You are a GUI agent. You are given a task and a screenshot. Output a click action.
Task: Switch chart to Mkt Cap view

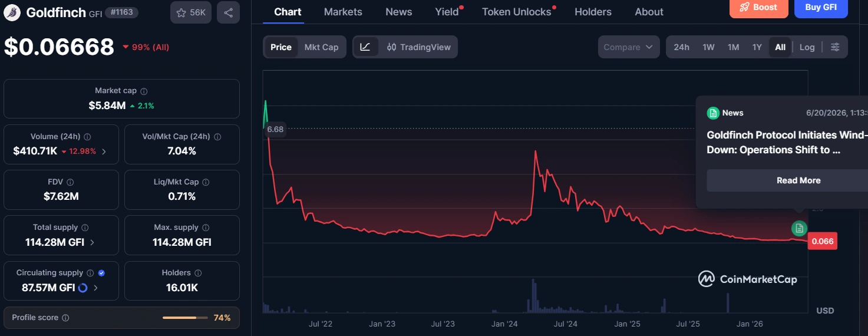pyautogui.click(x=321, y=47)
